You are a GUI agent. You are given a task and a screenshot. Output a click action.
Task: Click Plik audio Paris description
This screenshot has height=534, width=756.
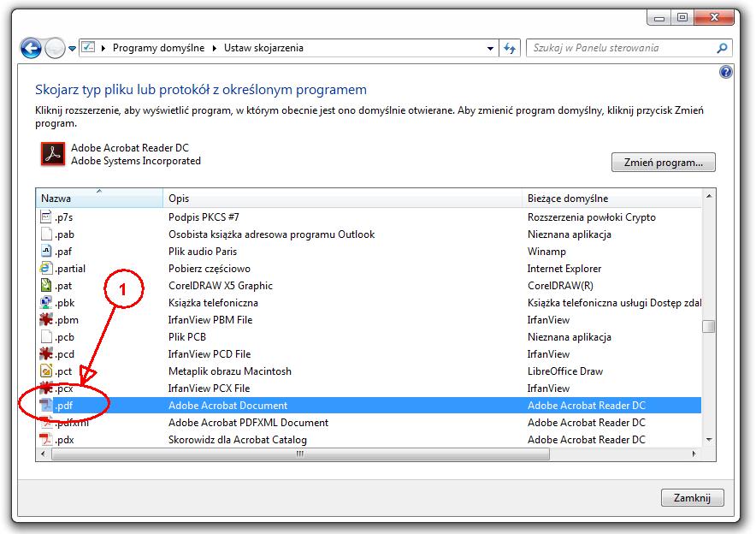pyautogui.click(x=203, y=252)
